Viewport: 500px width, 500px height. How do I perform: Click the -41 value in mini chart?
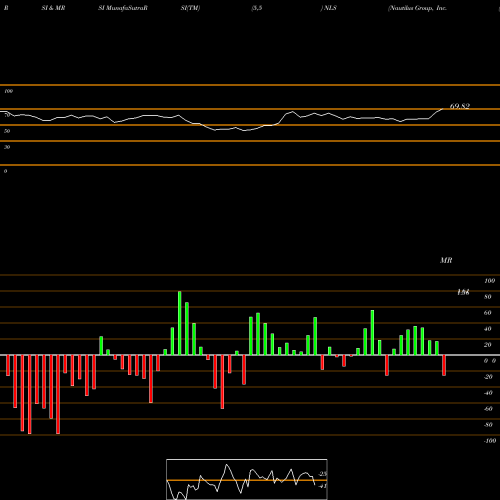click(322, 486)
